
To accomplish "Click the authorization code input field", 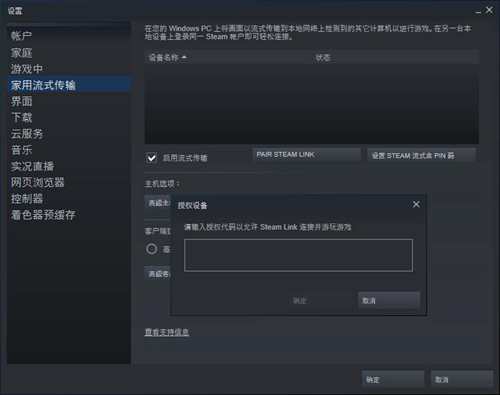I will click(298, 255).
